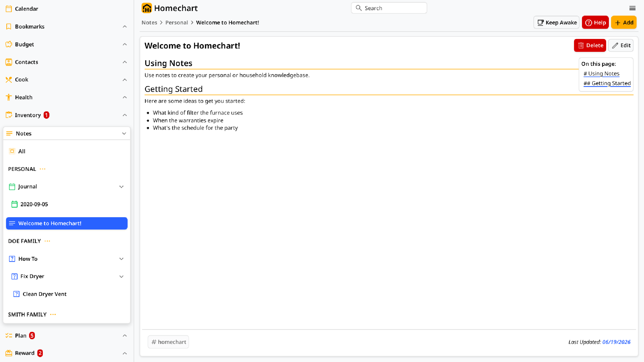Click the Health person icon

(x=9, y=97)
